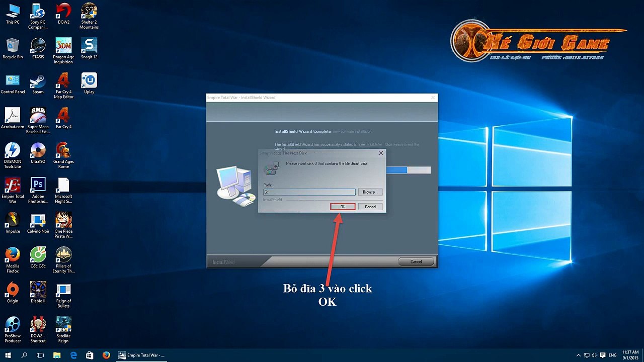
Task: Click the STASIS game shortcut
Action: tap(38, 49)
